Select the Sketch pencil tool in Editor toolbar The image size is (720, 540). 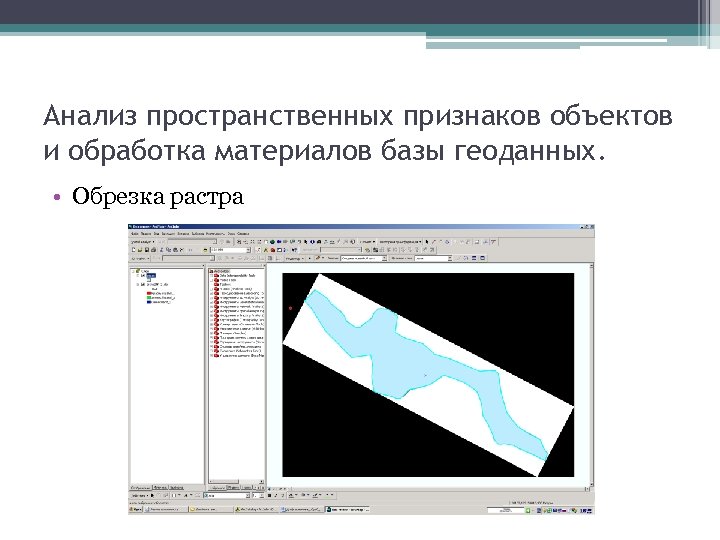[x=317, y=258]
